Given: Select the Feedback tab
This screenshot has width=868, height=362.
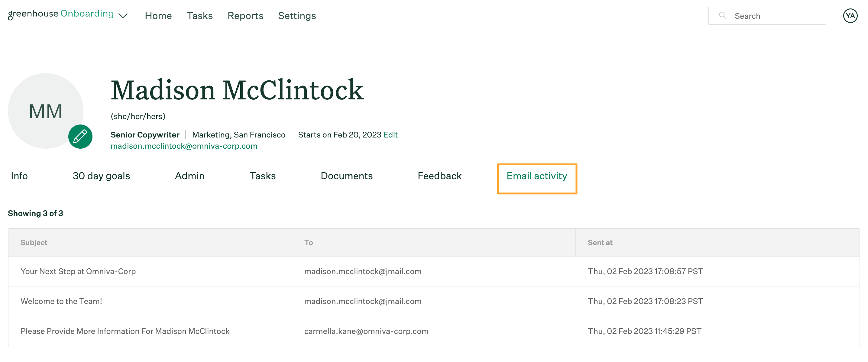Looking at the screenshot, I should tap(440, 176).
